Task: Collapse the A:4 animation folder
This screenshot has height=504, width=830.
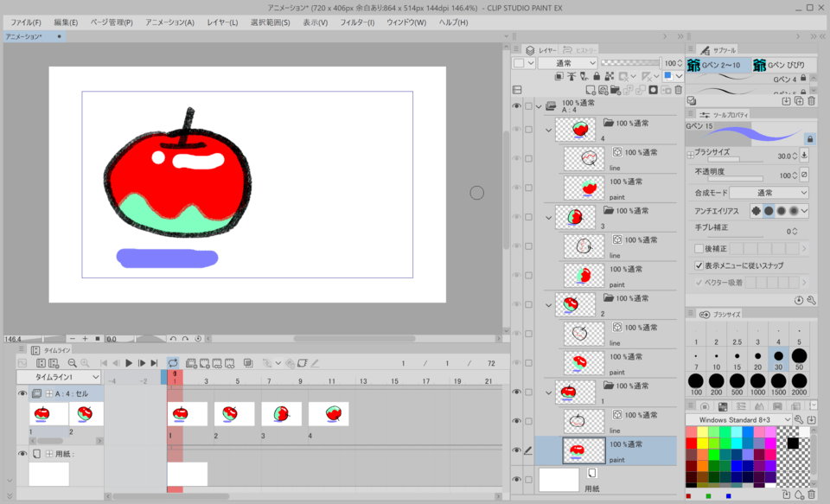Action: tap(539, 106)
